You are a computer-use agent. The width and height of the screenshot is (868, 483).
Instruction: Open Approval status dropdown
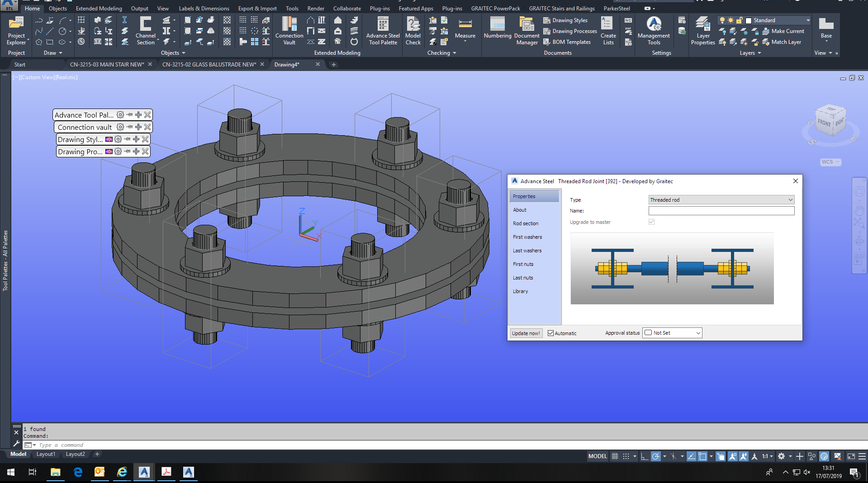(672, 333)
